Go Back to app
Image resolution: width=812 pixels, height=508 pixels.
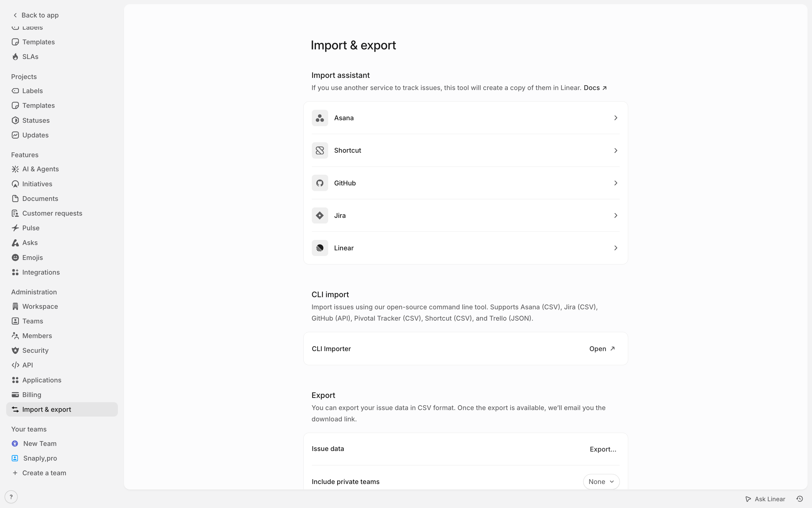(36, 15)
